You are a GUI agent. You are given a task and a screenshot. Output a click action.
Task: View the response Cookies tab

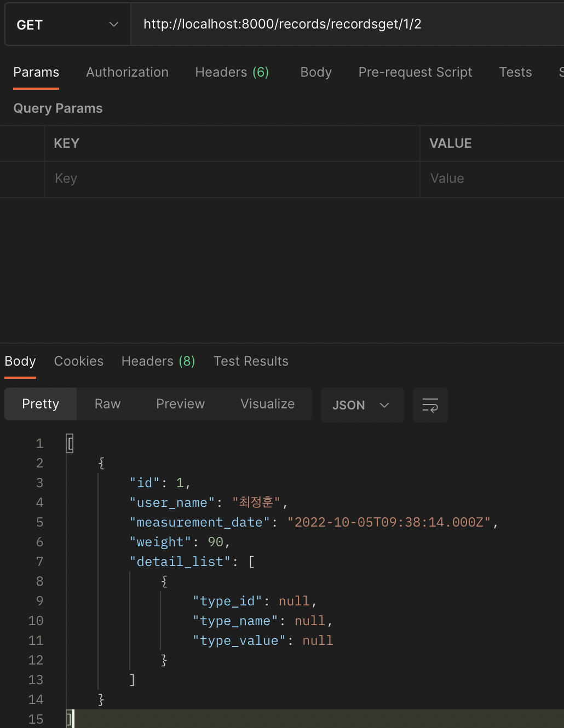pos(78,361)
